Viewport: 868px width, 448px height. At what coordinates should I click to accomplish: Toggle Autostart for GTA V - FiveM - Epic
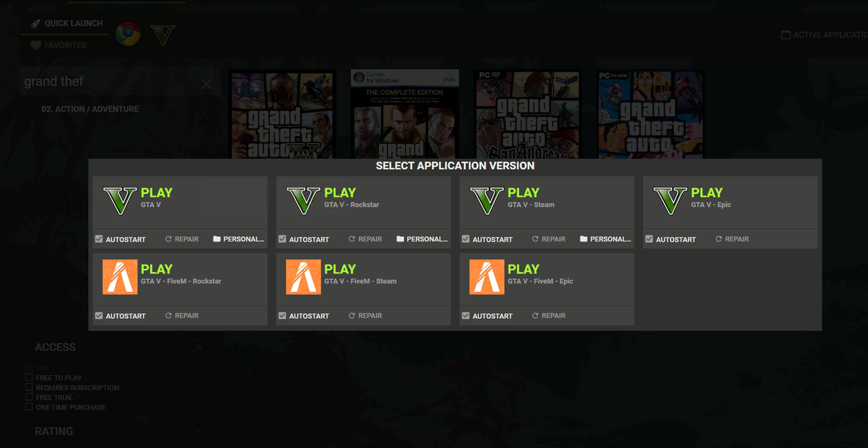point(466,316)
